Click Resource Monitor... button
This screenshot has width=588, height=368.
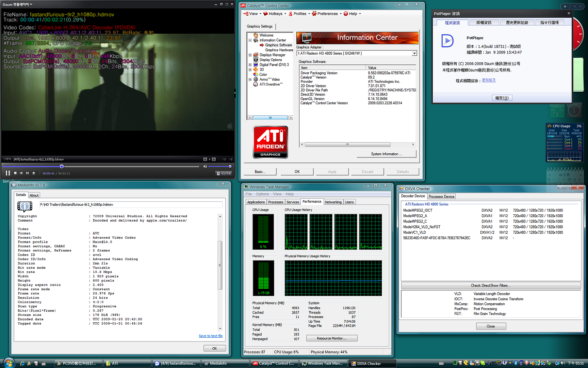click(x=332, y=338)
